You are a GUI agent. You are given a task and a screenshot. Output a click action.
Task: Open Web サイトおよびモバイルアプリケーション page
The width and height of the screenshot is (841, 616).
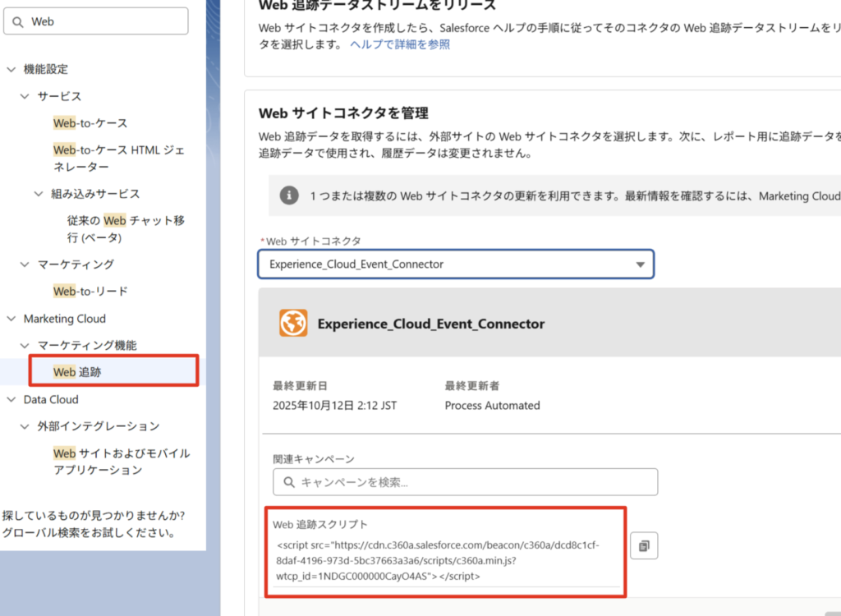pos(122,462)
